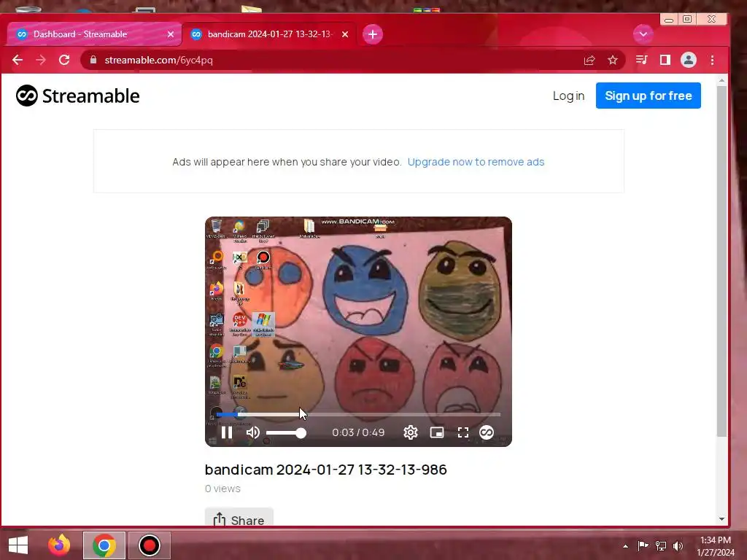747x560 pixels.
Task: Expand the tab search dropdown arrow
Action: tap(643, 34)
